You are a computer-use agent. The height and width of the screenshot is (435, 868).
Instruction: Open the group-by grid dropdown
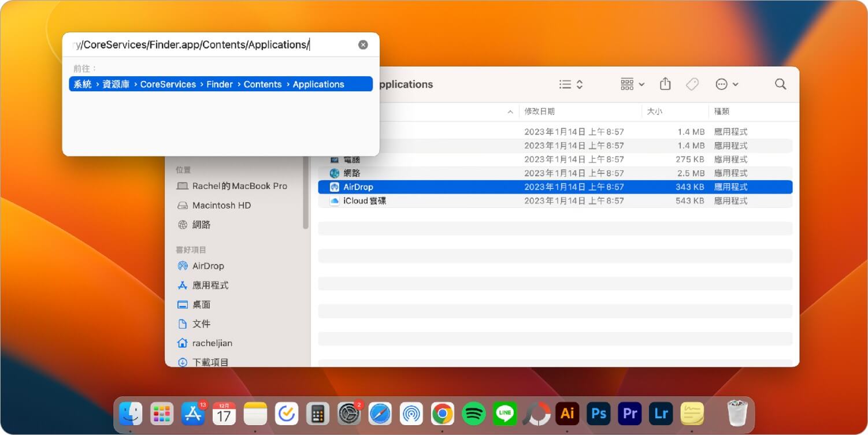click(632, 84)
